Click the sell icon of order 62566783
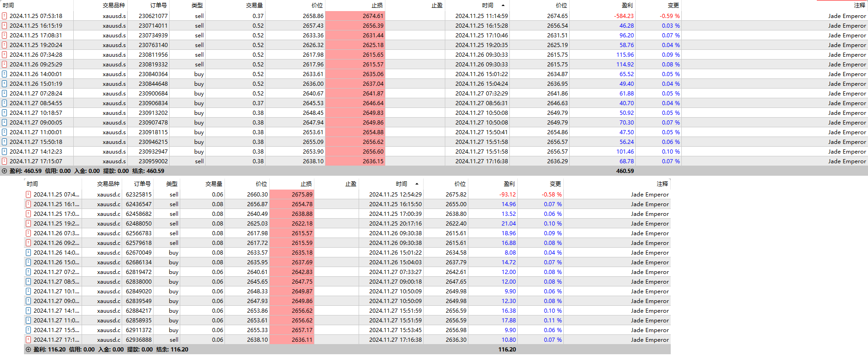This screenshot has width=868, height=357. click(29, 233)
